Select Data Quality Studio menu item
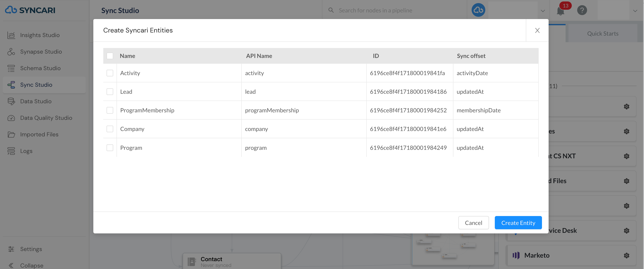644x269 pixels. 44,118
